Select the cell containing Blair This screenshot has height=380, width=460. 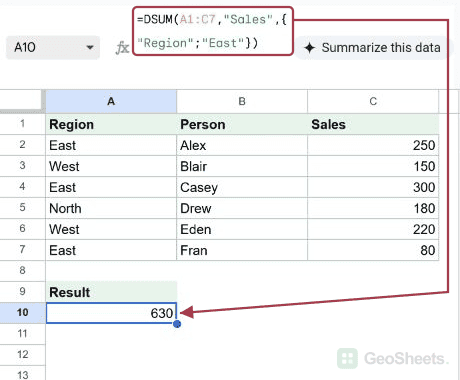click(242, 166)
